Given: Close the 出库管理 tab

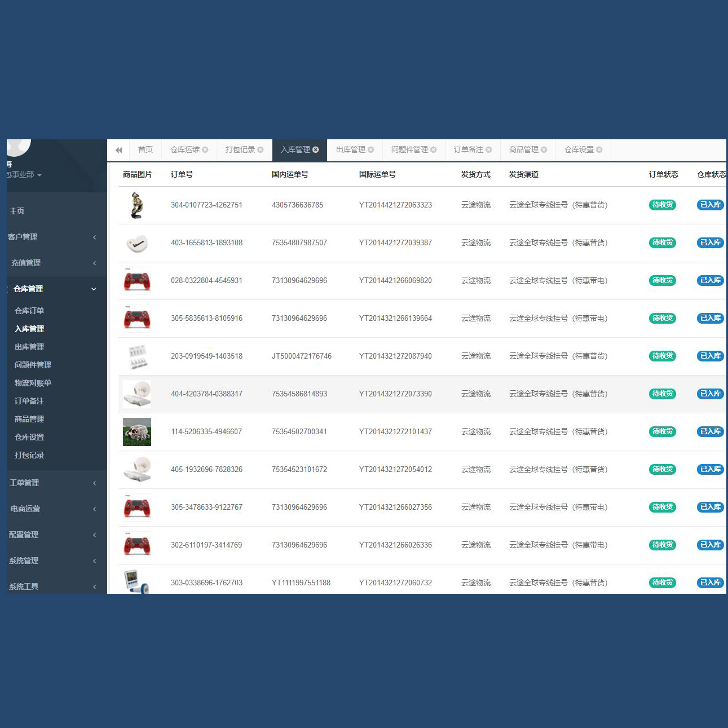Looking at the screenshot, I should coord(371,150).
